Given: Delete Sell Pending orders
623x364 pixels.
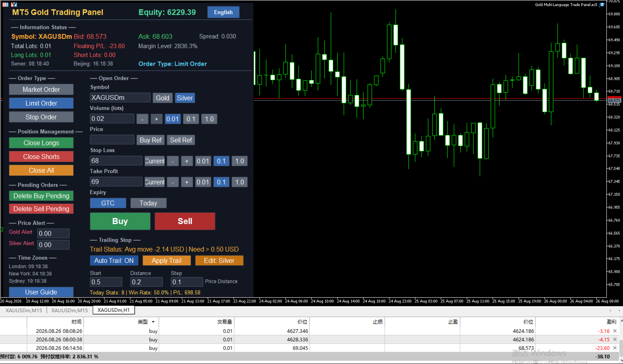Looking at the screenshot, I should click(x=41, y=209).
